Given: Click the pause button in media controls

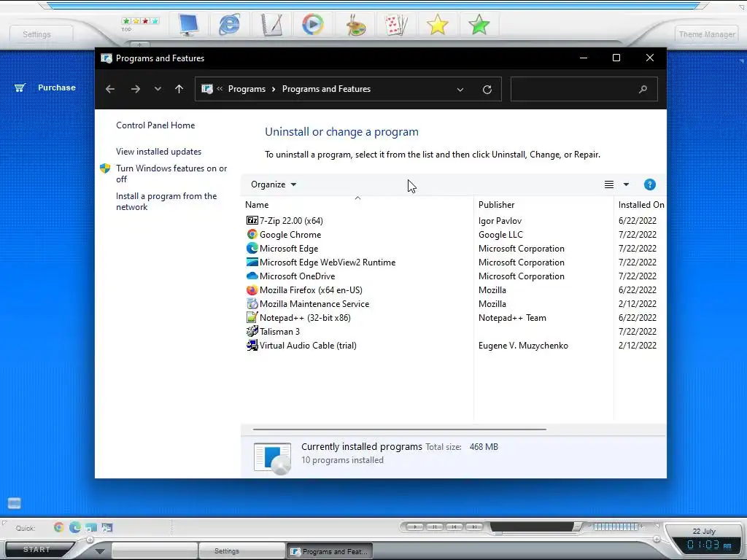Looking at the screenshot, I should pyautogui.click(x=435, y=526).
